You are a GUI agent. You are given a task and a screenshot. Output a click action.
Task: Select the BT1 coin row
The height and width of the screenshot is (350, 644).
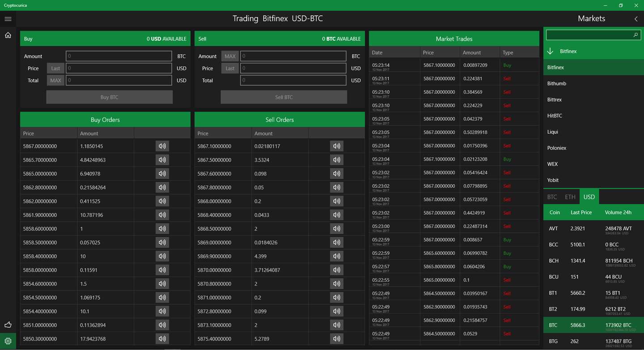coord(593,293)
